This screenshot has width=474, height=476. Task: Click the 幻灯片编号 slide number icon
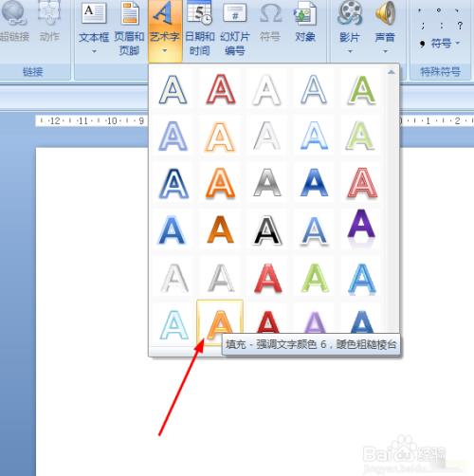coord(235,28)
